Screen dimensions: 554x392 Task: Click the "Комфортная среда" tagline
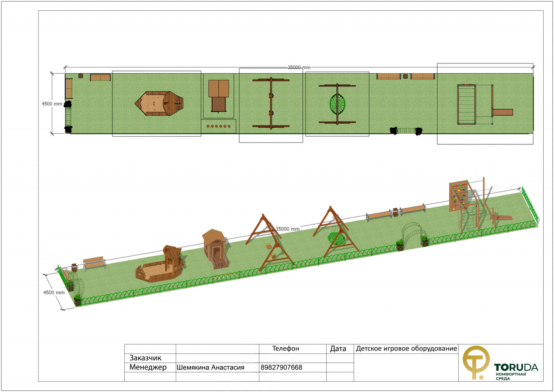pyautogui.click(x=510, y=376)
